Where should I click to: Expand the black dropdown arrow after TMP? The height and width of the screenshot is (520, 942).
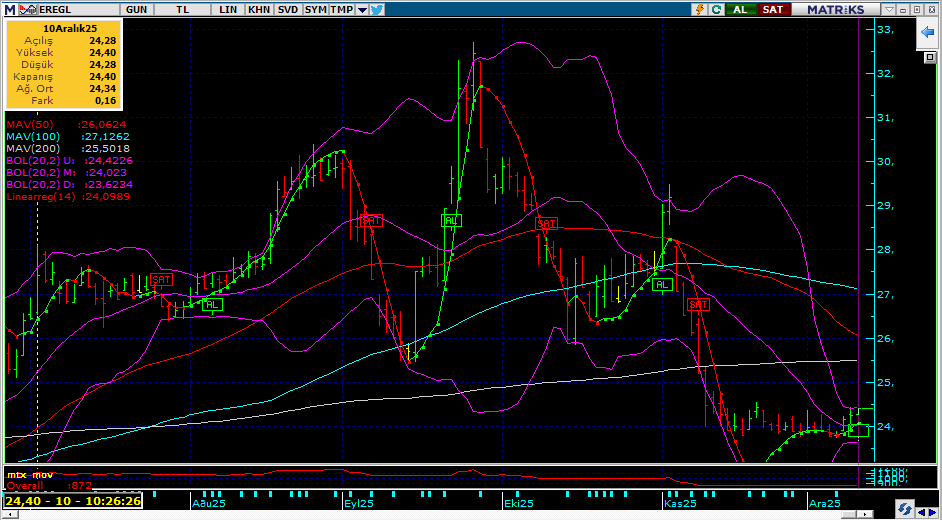click(360, 9)
